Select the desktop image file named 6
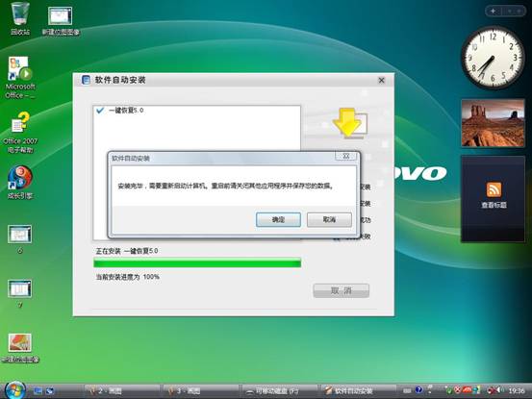The height and width of the screenshot is (399, 532). coord(20,239)
